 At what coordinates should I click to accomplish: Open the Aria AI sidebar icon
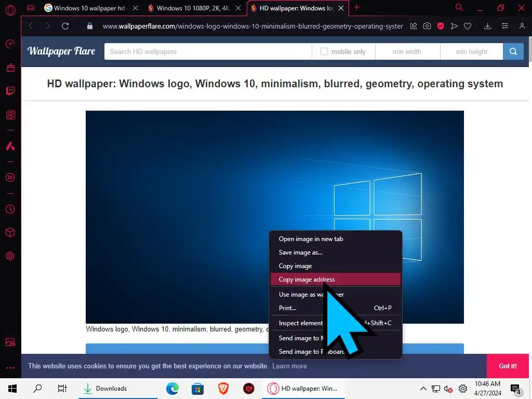pyautogui.click(x=10, y=146)
